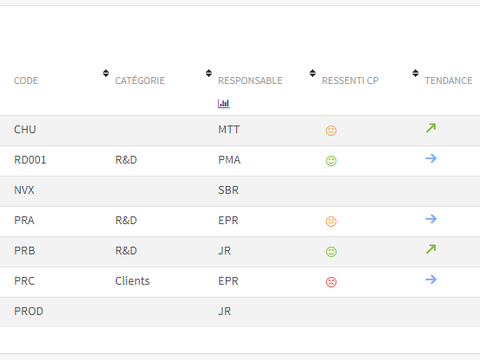Click the green upward trend arrow for CHU
This screenshot has width=480, height=360.
[431, 128]
